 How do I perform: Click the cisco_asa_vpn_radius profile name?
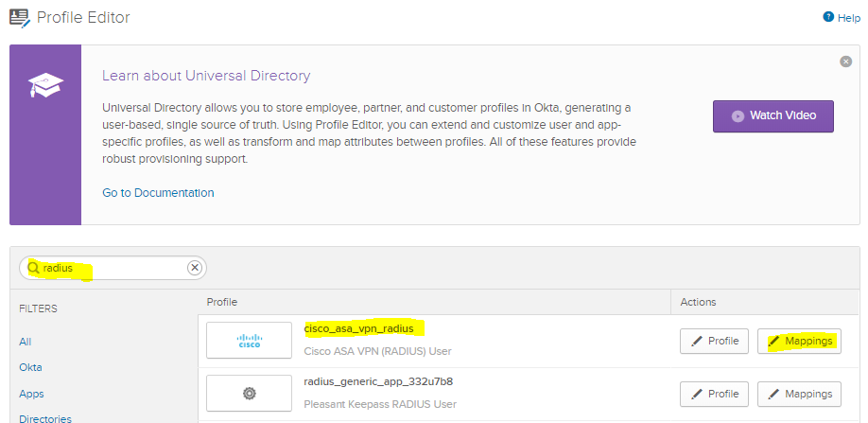[358, 328]
